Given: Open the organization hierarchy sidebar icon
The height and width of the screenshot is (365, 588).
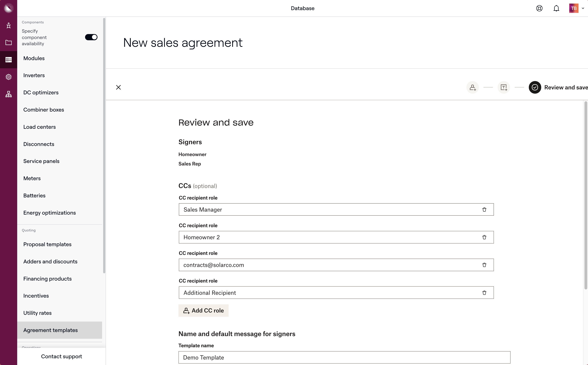Looking at the screenshot, I should pyautogui.click(x=9, y=94).
